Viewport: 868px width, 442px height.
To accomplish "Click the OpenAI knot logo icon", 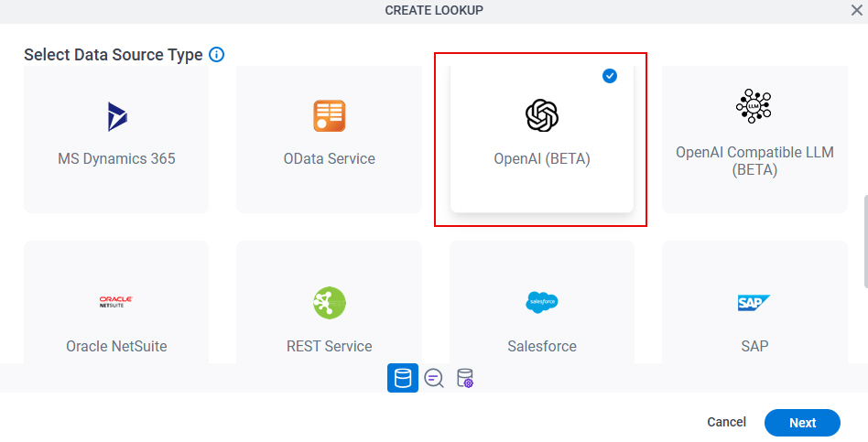I will pyautogui.click(x=542, y=115).
